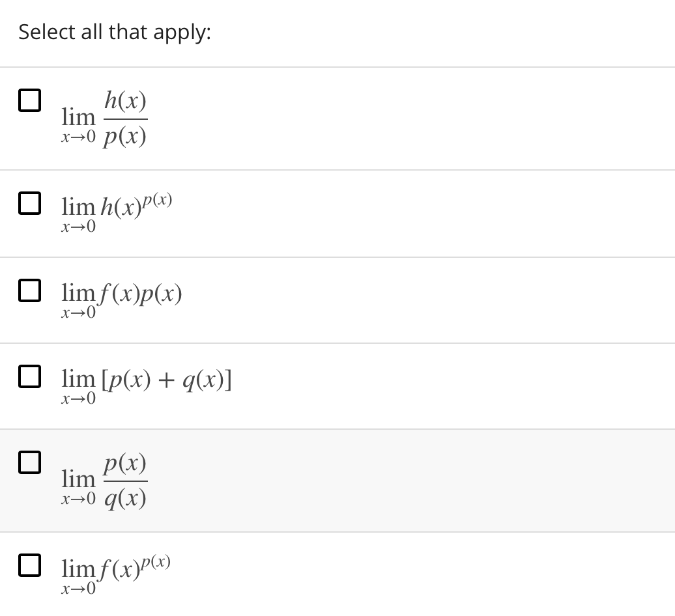
Task: Click the fraction h(x) over p(x)
Action: pos(126,117)
